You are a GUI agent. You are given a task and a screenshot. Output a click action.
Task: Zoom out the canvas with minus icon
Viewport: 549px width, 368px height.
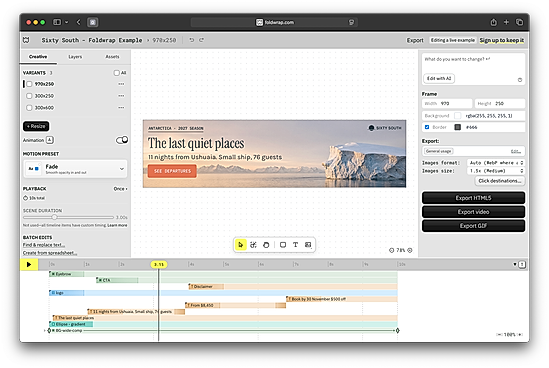pyautogui.click(x=391, y=250)
